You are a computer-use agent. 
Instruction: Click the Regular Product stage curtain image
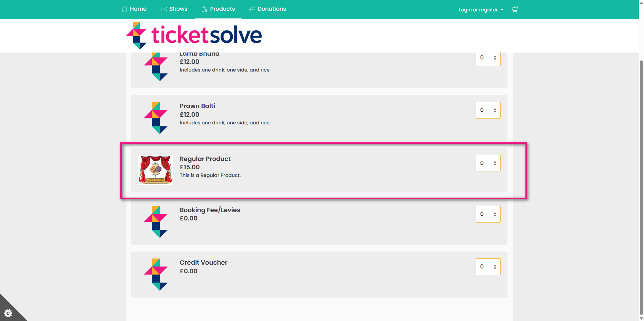[155, 169]
